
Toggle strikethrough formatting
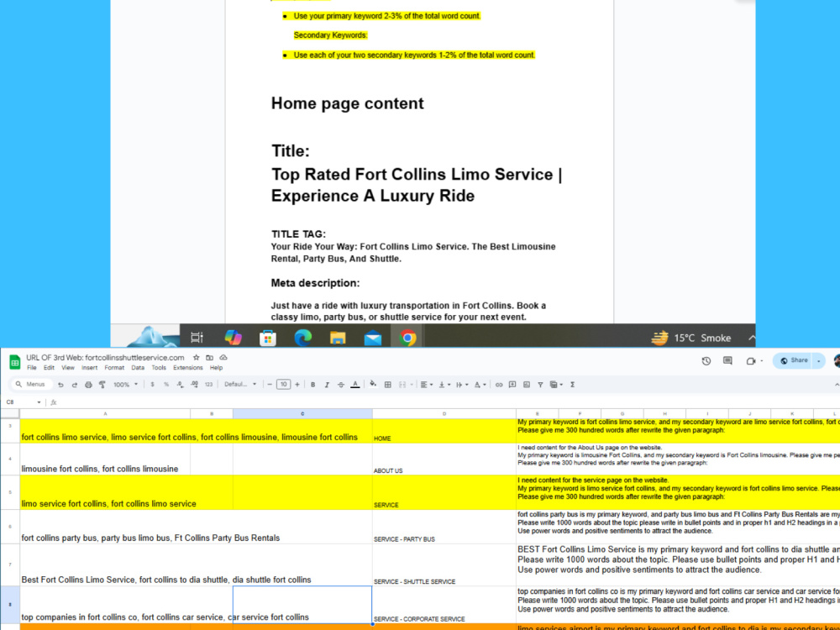(341, 385)
